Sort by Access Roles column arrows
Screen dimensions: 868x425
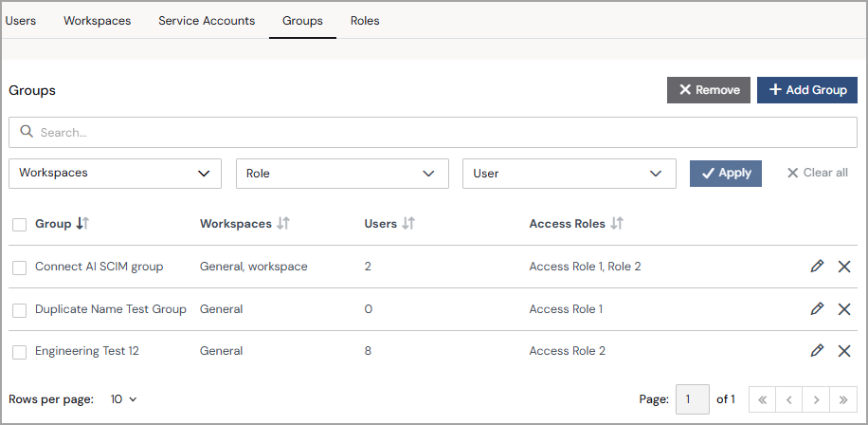(617, 223)
